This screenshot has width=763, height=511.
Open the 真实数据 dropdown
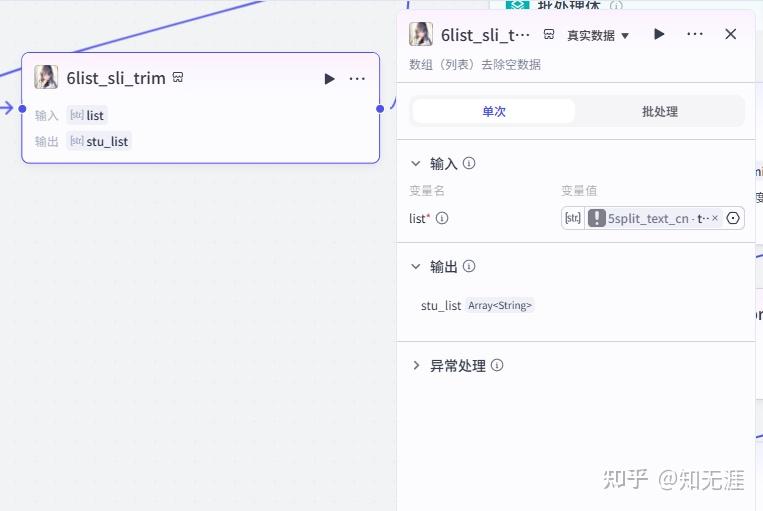598,36
